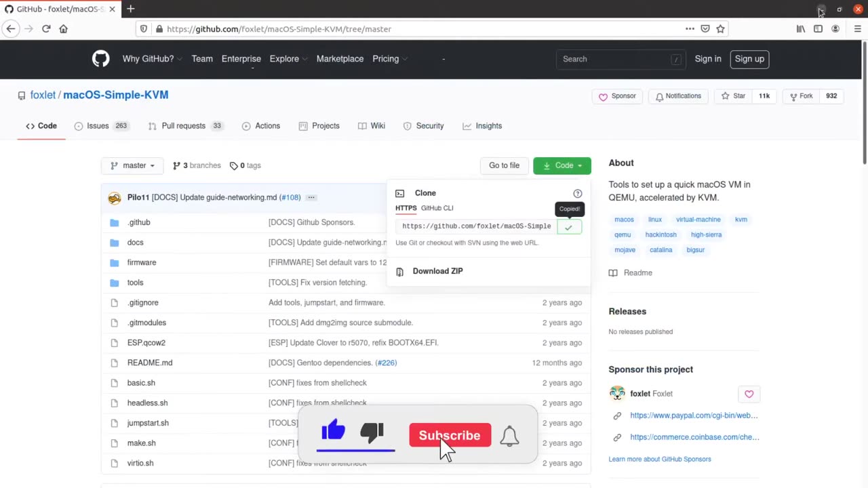868x488 pixels.
Task: Open the GitHub Octocat logo home link
Action: click(100, 59)
